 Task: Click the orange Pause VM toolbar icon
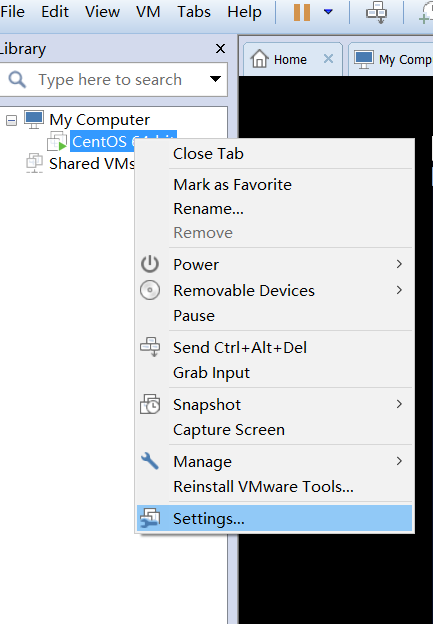point(302,12)
